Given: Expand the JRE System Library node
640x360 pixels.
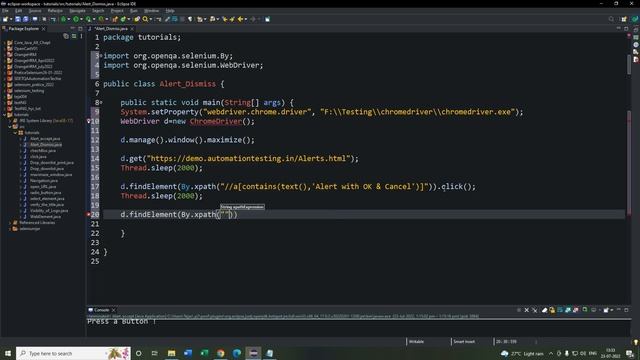Looking at the screenshot, I should (x=10, y=121).
